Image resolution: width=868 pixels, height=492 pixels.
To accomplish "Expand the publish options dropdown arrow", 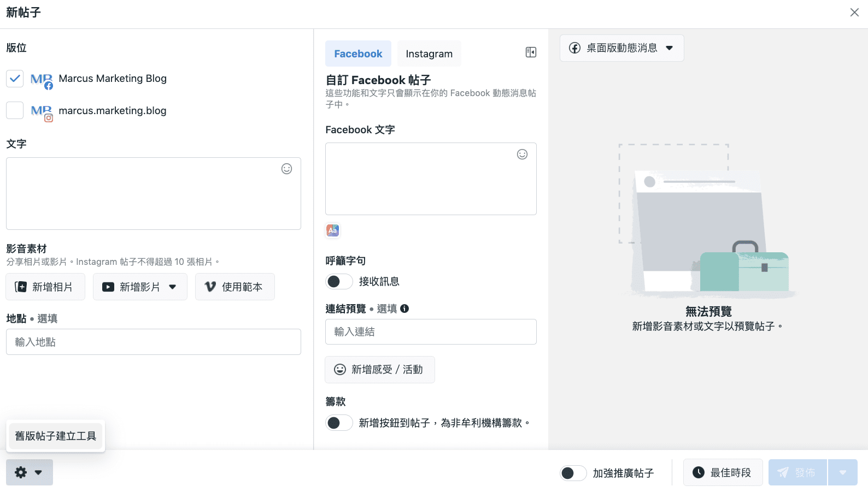I will [843, 472].
